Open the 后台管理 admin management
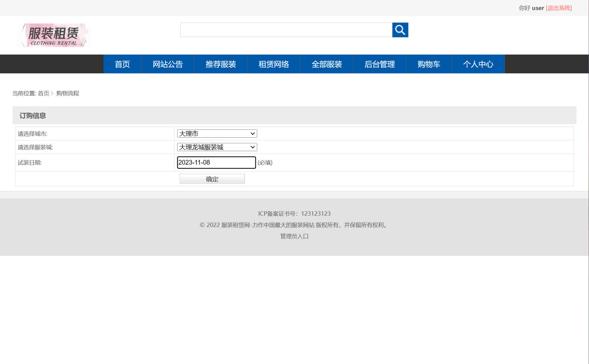 379,64
